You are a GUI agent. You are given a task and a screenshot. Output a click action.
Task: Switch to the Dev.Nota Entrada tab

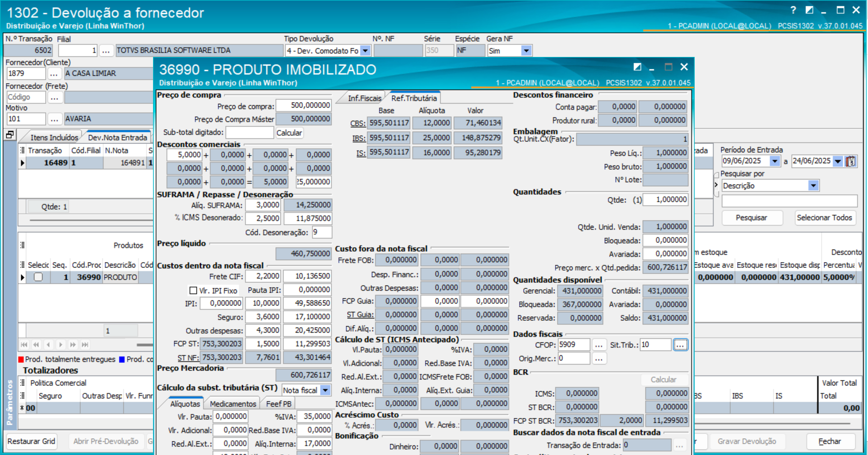(117, 137)
